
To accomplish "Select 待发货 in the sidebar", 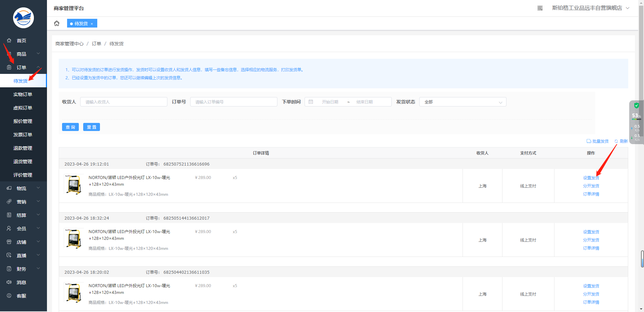I will tap(23, 81).
